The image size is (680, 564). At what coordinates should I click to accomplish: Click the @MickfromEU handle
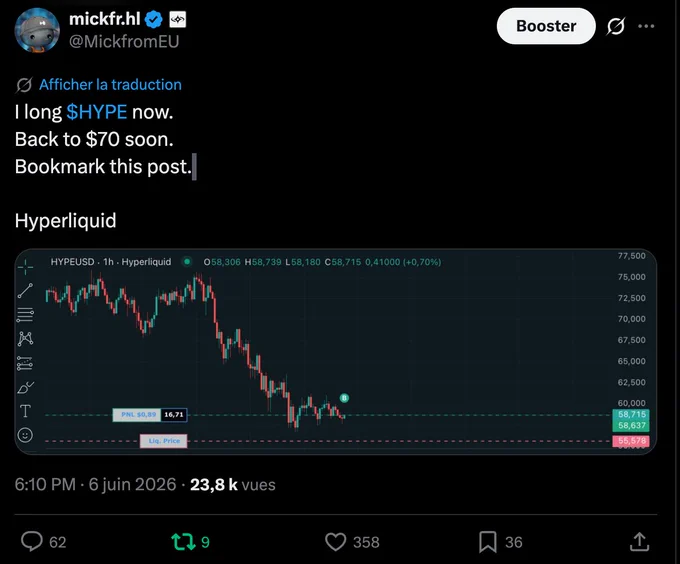[x=124, y=42]
